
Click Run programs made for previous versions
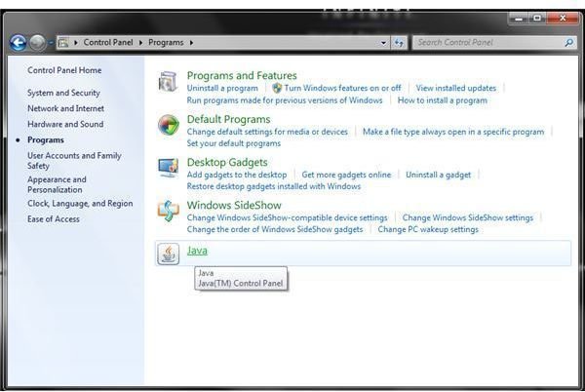285,100
